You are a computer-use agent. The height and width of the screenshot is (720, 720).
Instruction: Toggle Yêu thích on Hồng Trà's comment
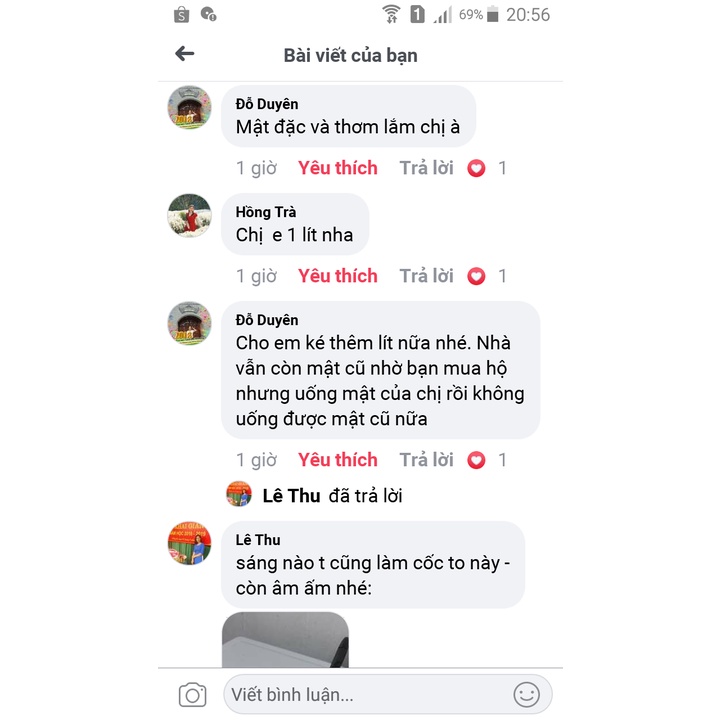338,276
